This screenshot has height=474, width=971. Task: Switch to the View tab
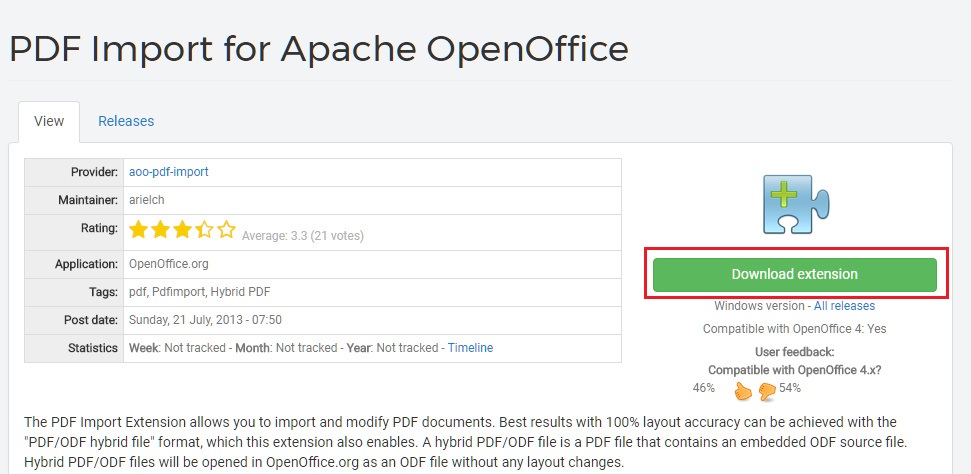49,121
